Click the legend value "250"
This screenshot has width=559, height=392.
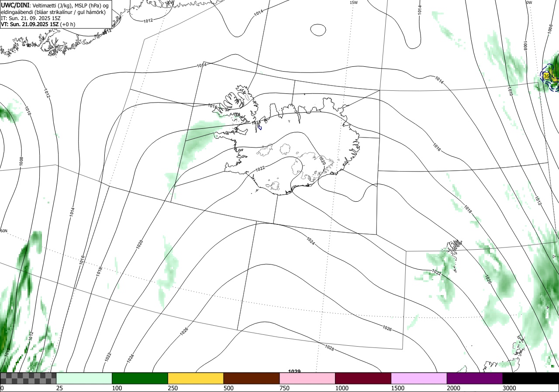coord(173,388)
